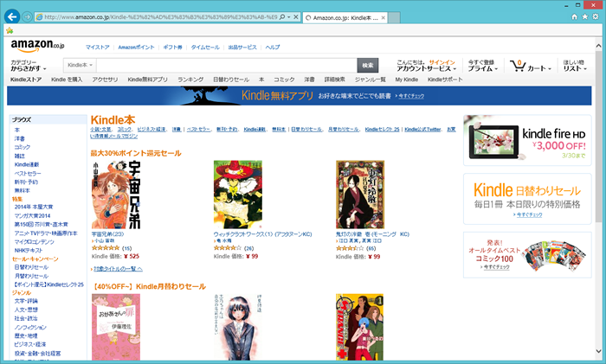Click 宇宙兄弟(23) title link
Viewport: 606px width, 364px height.
(108, 234)
